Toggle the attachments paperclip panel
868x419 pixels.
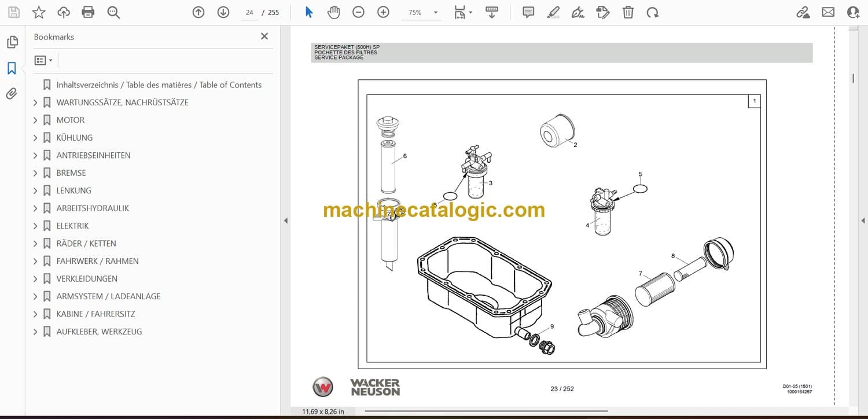pos(12,93)
